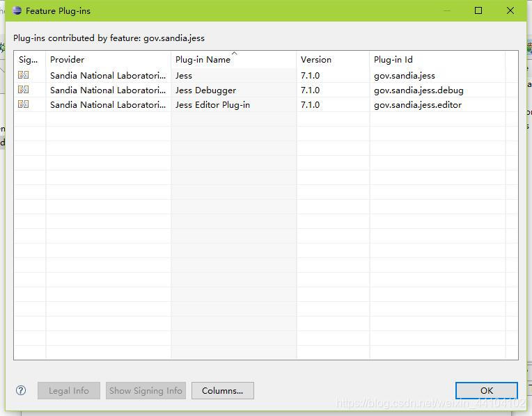Click provider cell in Jess Debugger row

click(x=108, y=90)
